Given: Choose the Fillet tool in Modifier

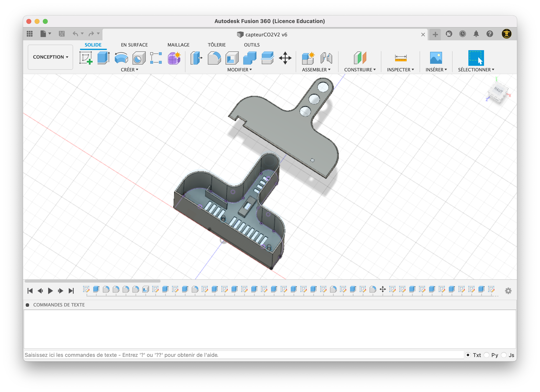Looking at the screenshot, I should 214,58.
